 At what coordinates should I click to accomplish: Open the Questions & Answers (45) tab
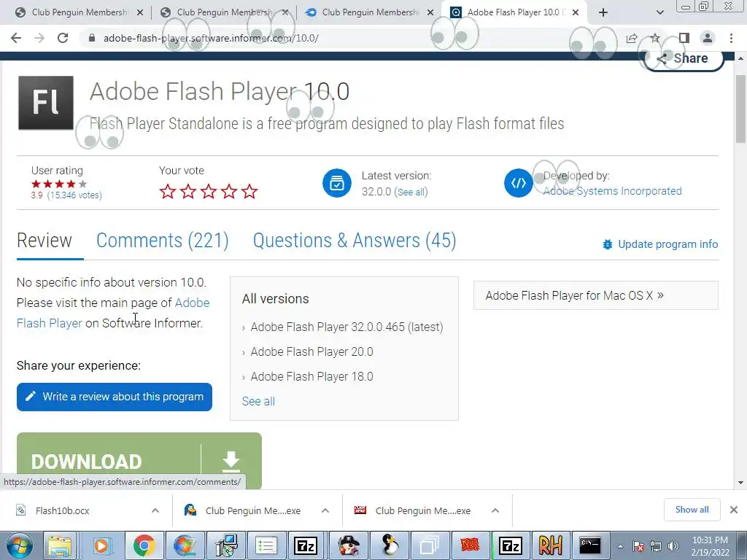(355, 241)
